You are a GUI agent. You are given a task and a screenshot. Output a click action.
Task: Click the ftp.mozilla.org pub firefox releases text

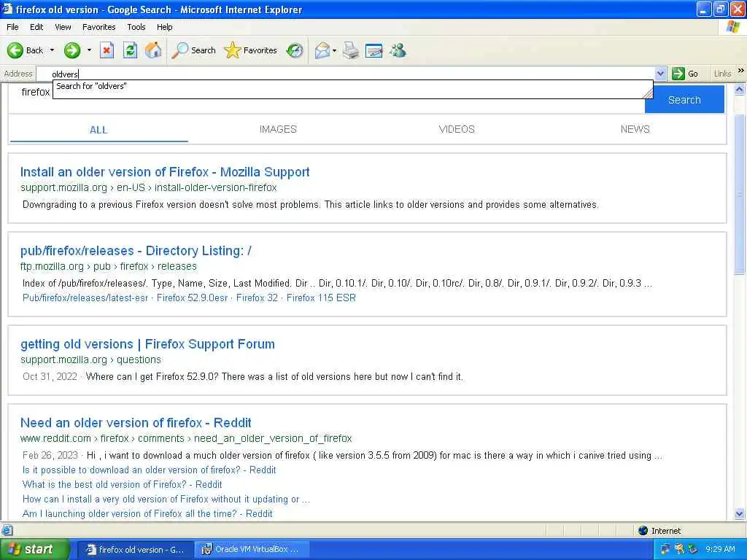(108, 266)
